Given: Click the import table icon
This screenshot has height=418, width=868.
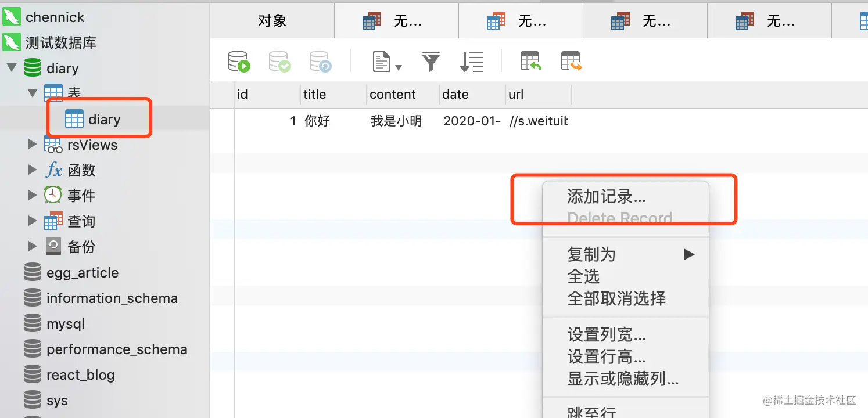Looking at the screenshot, I should coord(531,61).
